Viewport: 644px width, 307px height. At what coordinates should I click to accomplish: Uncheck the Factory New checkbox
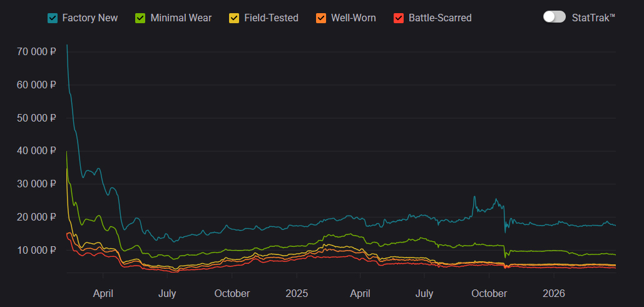(53, 18)
